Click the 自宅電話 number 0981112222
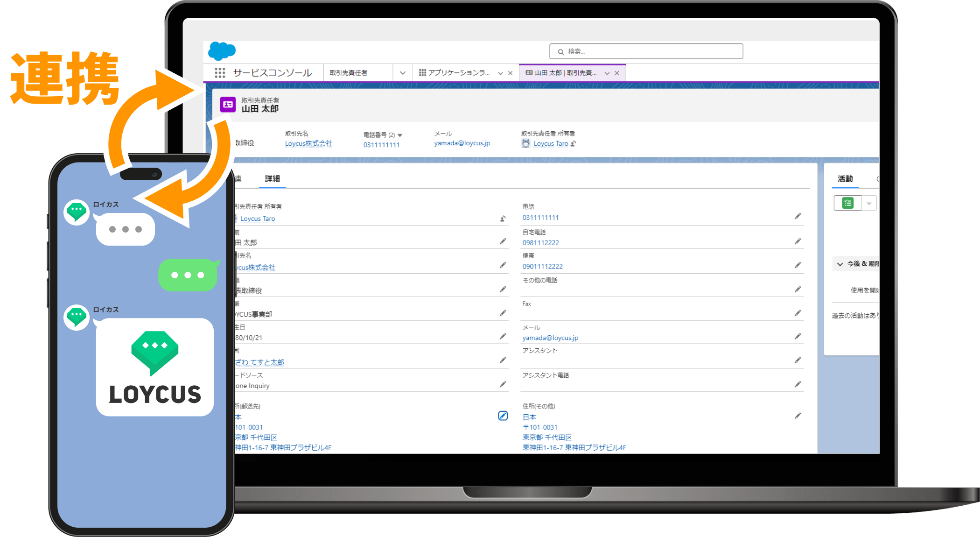 tap(540, 243)
